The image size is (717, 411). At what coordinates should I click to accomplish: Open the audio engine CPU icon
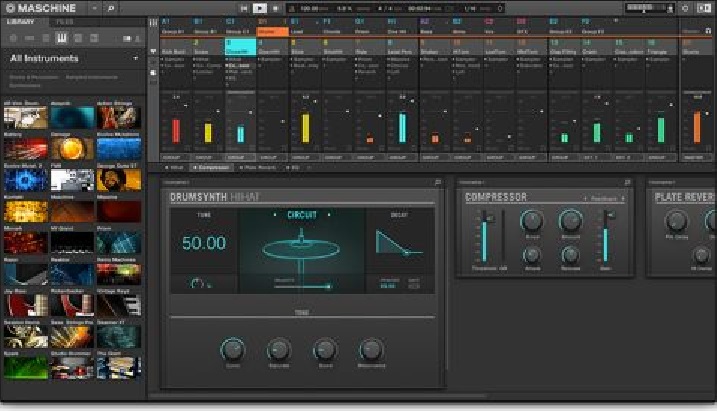pos(685,8)
